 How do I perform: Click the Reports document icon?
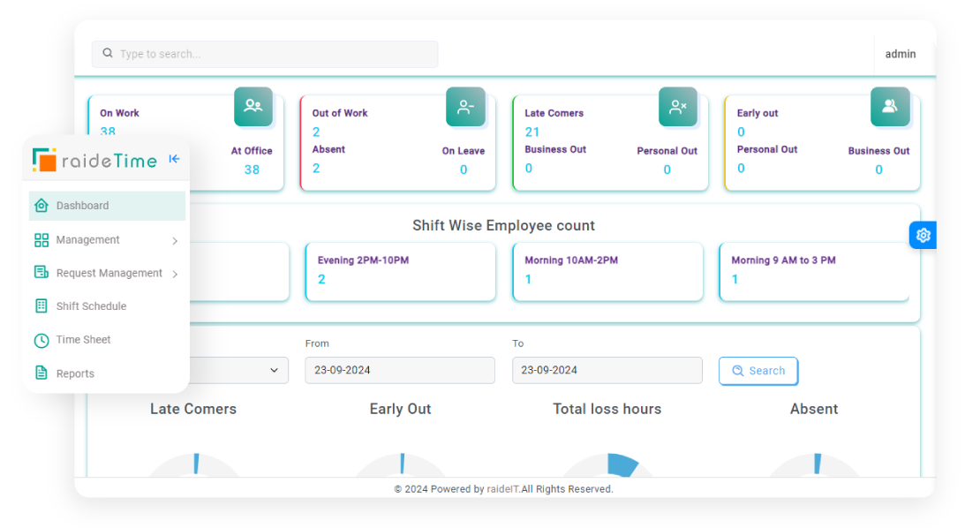[41, 373]
